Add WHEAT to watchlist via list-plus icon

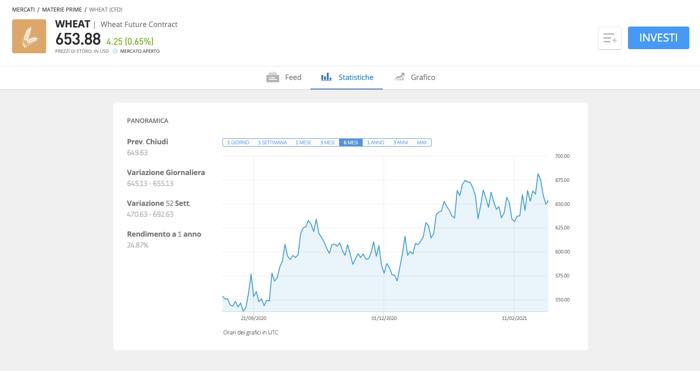609,38
